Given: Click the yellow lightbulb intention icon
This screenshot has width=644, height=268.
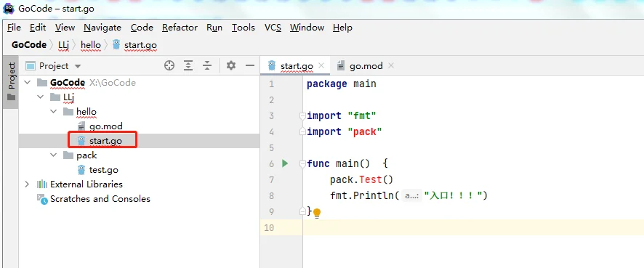Looking at the screenshot, I should coord(317,213).
